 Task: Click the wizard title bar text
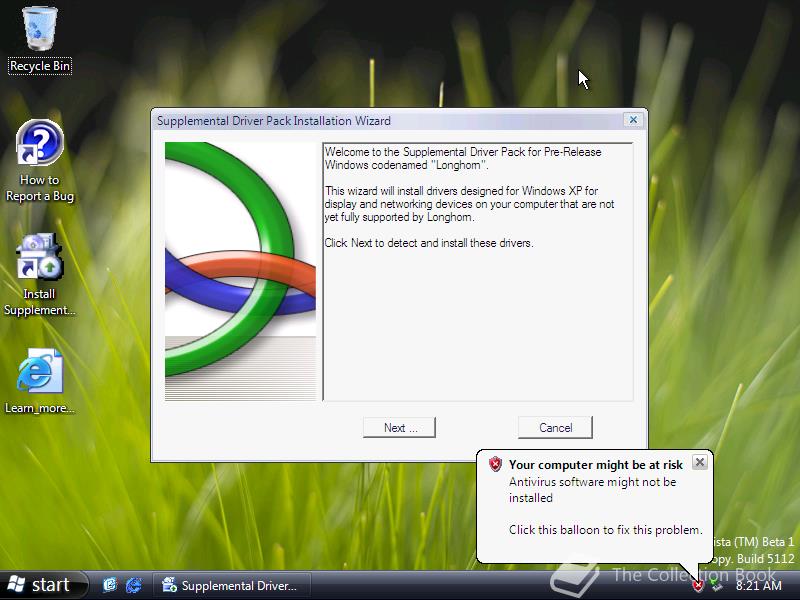point(274,121)
